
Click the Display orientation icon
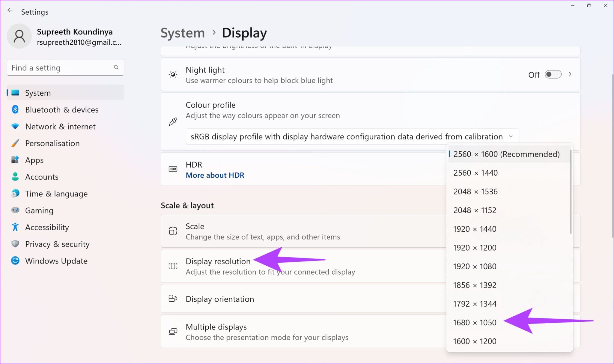[173, 299]
